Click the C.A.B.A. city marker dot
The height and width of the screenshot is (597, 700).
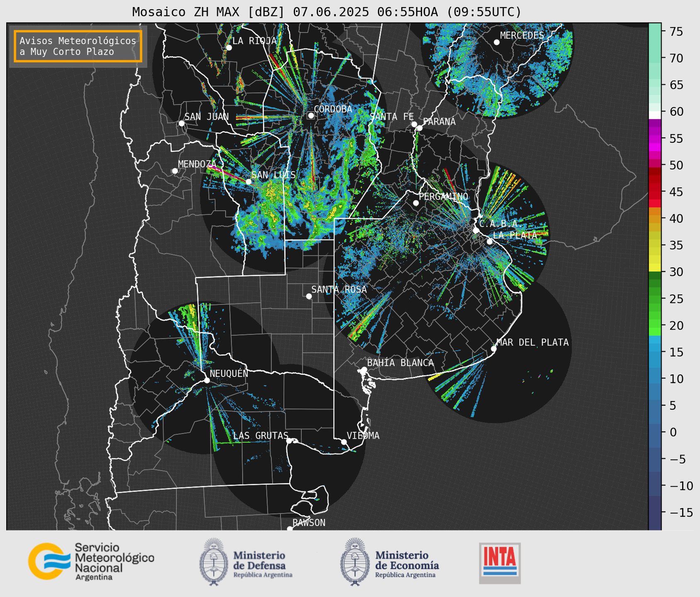tap(476, 230)
